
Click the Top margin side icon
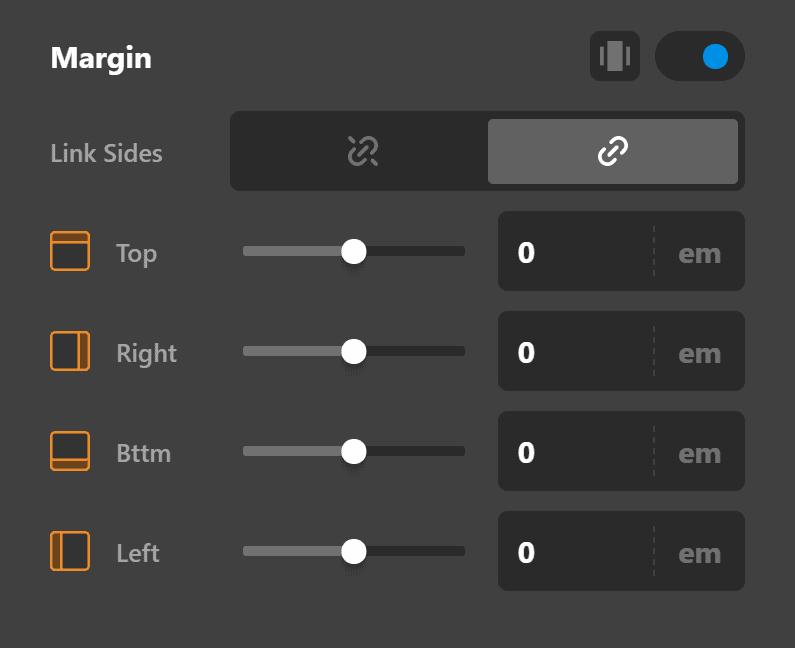70,251
